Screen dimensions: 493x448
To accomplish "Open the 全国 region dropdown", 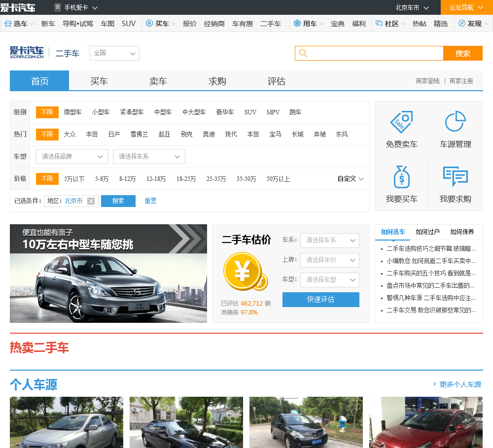I will 114,53.
